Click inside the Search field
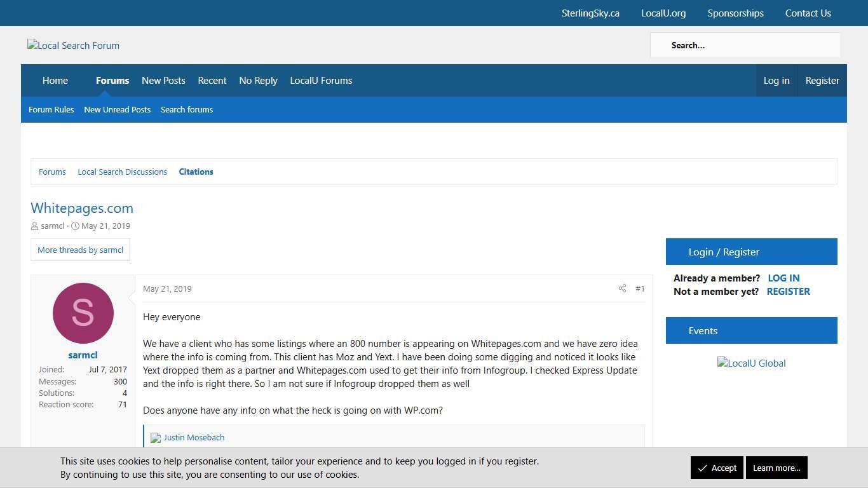This screenshot has width=868, height=488. [x=745, y=45]
